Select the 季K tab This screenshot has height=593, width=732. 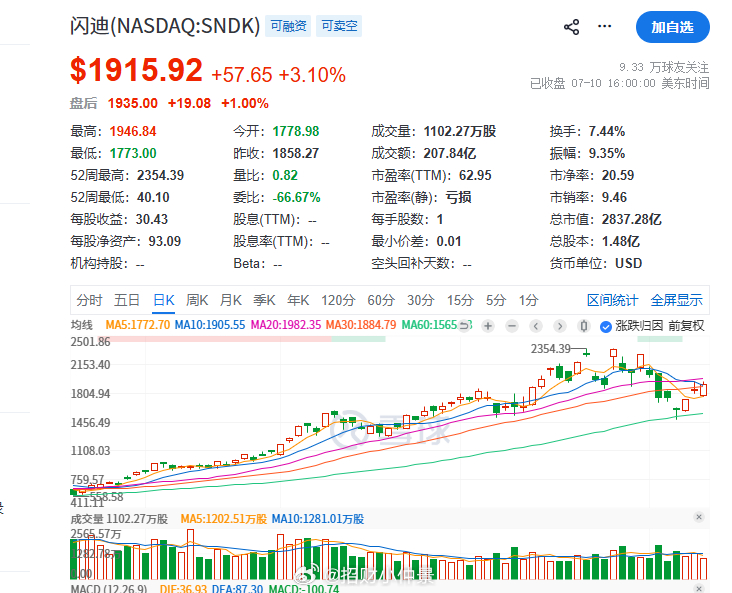pyautogui.click(x=265, y=300)
